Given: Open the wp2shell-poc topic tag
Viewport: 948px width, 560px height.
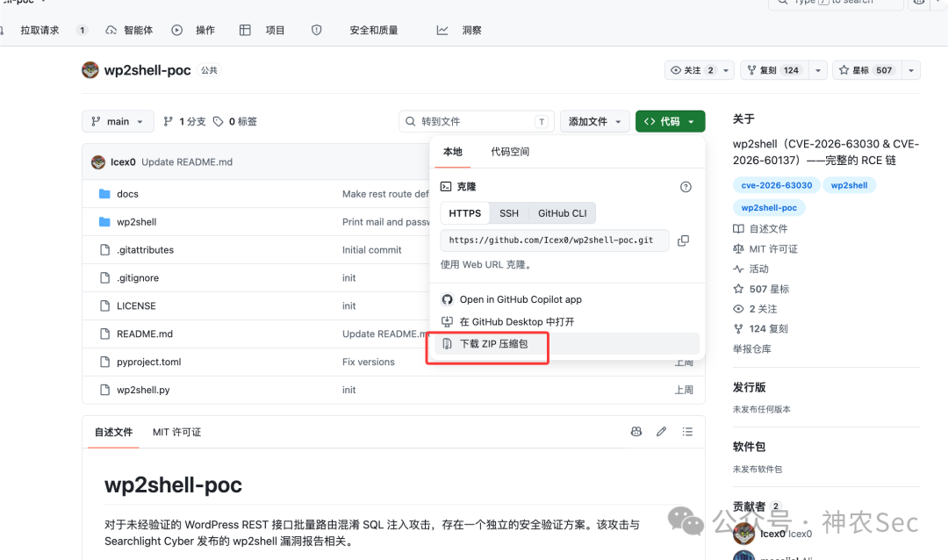Looking at the screenshot, I should point(769,207).
